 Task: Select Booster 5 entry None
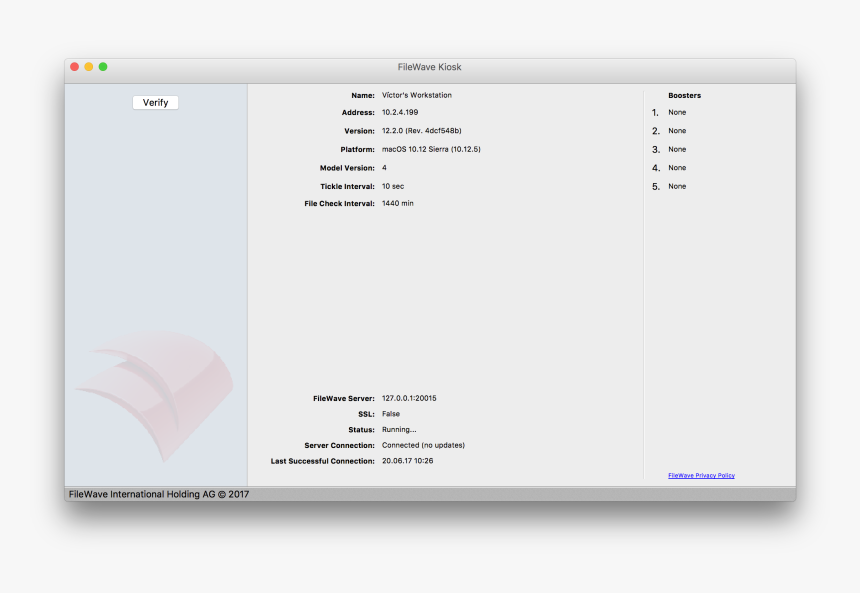[677, 187]
